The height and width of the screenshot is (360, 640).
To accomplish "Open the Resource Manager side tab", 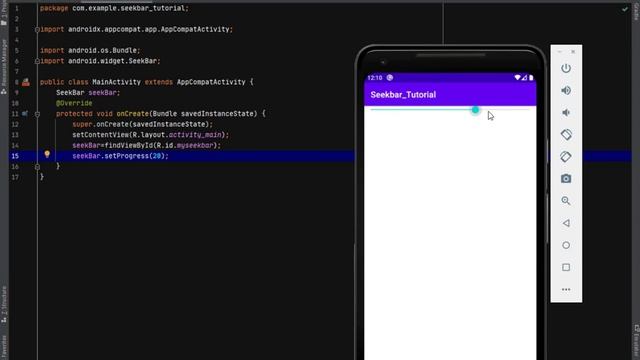I will click(x=4, y=67).
